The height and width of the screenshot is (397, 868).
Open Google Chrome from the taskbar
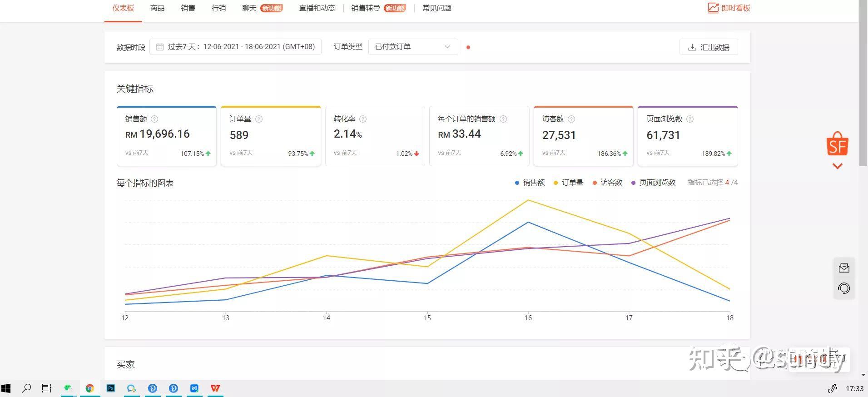[89, 388]
